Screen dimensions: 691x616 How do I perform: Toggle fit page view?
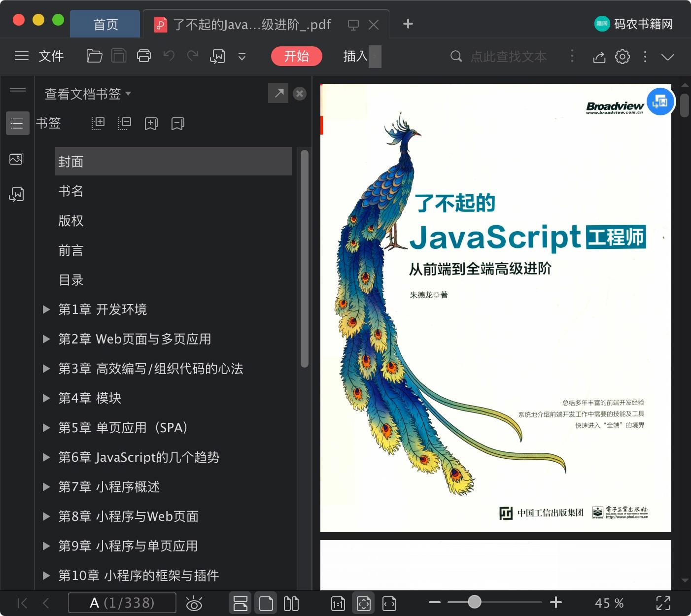(x=364, y=603)
